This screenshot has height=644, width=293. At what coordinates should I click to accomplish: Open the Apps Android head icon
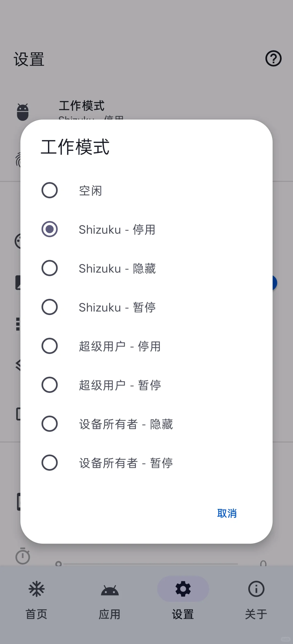[x=110, y=589]
